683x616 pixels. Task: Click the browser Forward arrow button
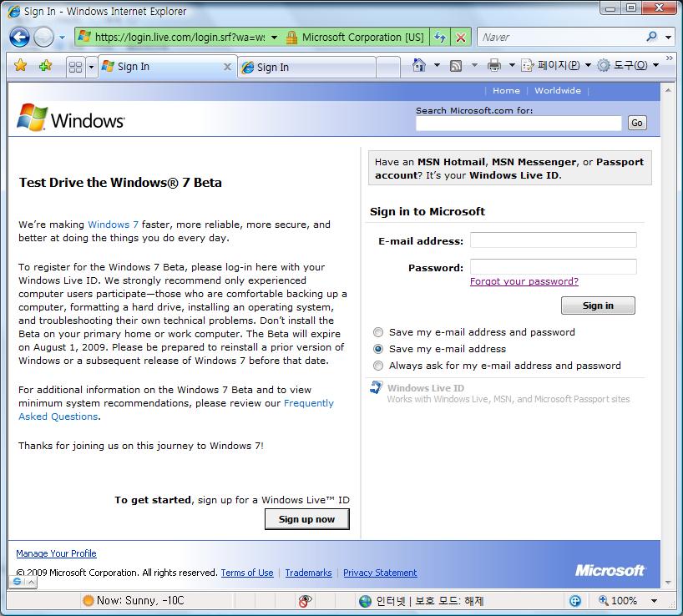click(43, 37)
